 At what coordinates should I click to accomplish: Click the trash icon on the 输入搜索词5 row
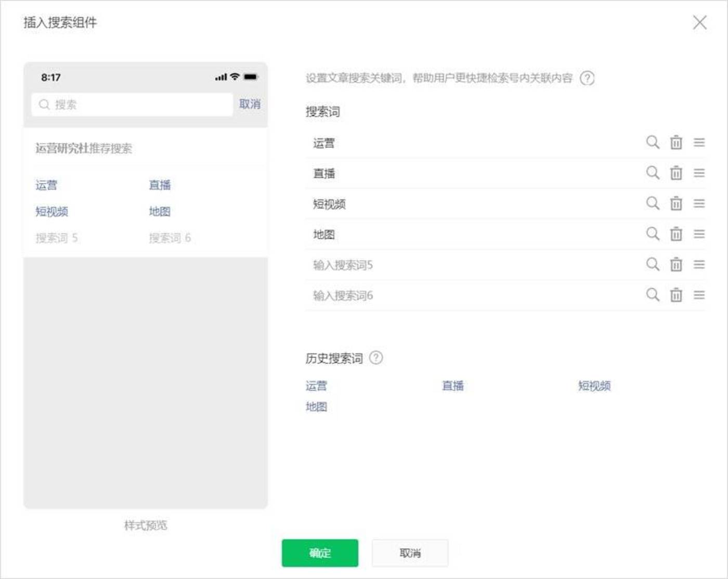pos(676,265)
